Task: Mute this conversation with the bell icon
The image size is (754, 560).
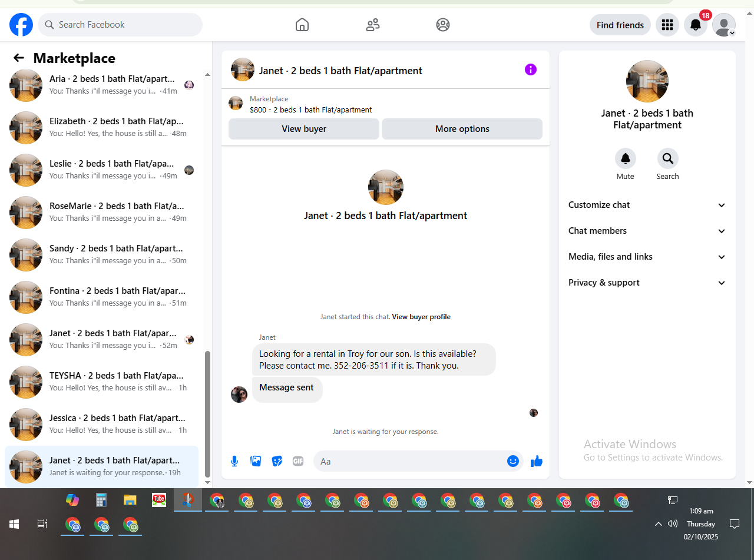Action: click(x=626, y=158)
